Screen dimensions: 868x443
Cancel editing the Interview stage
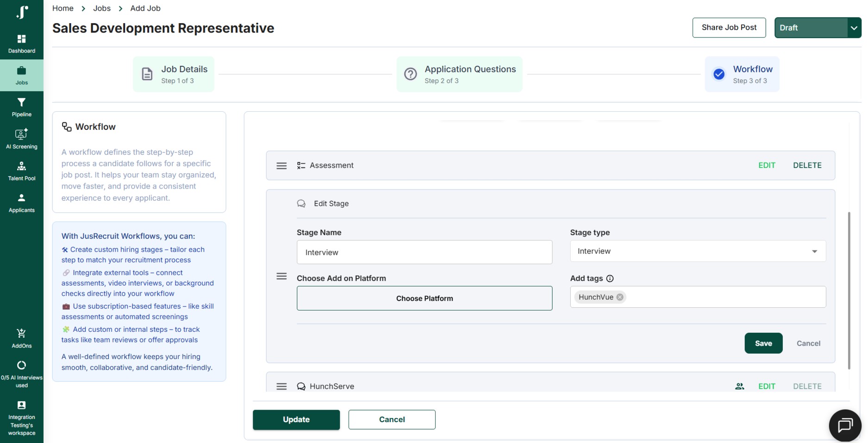[808, 343]
